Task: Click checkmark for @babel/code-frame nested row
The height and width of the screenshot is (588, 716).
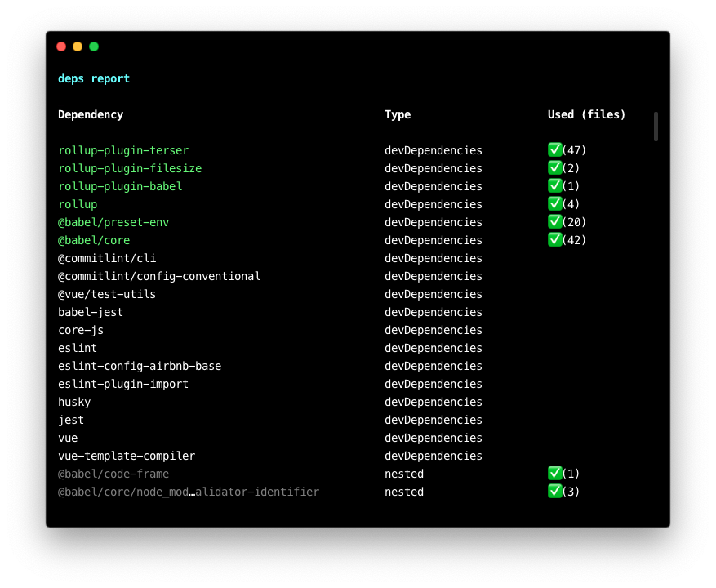Action: (x=555, y=474)
